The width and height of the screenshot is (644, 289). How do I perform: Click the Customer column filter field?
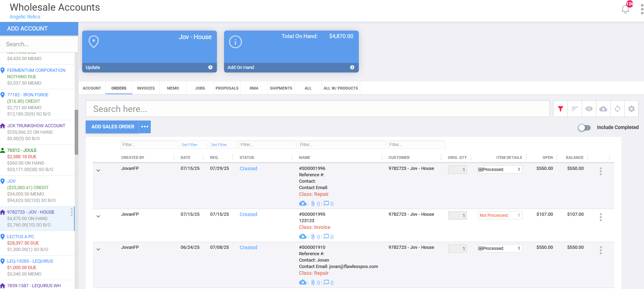tap(416, 145)
